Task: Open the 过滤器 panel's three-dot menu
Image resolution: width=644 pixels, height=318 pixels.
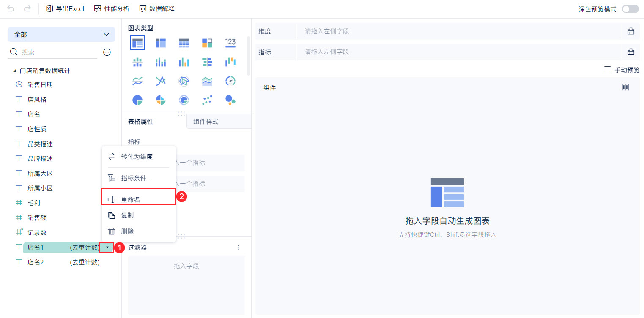Action: tap(238, 247)
